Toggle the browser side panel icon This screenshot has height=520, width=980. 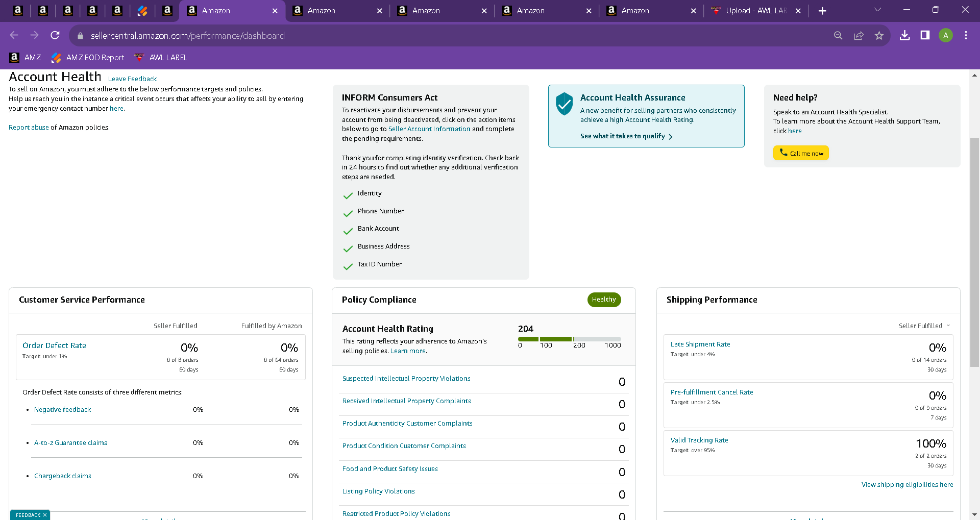[925, 35]
